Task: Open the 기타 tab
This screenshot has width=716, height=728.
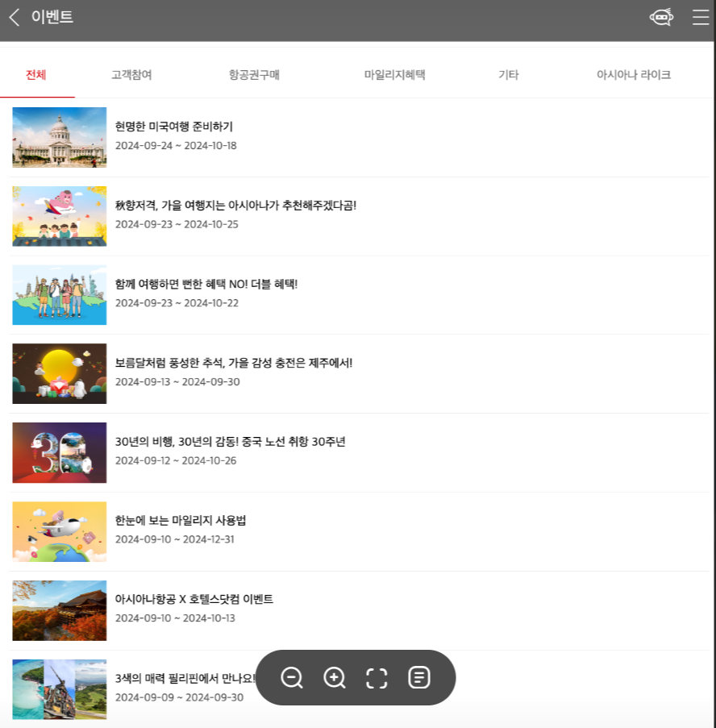Action: (509, 75)
